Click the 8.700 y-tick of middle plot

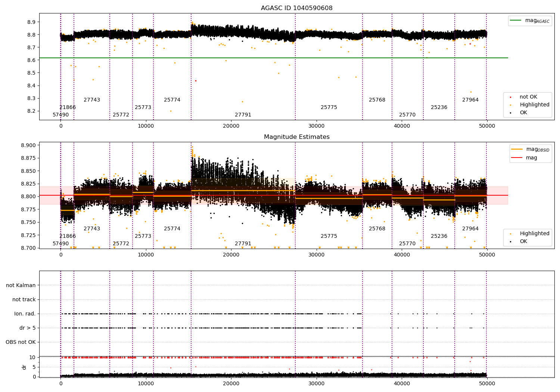pos(28,248)
